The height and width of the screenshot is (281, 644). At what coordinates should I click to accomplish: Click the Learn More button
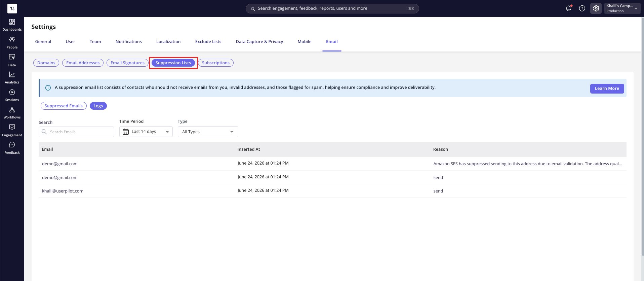pyautogui.click(x=607, y=89)
